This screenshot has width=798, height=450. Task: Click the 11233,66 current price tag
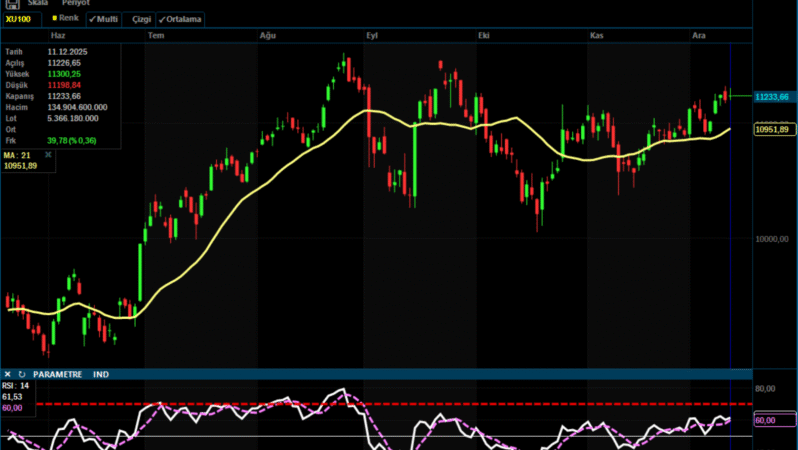pos(772,97)
